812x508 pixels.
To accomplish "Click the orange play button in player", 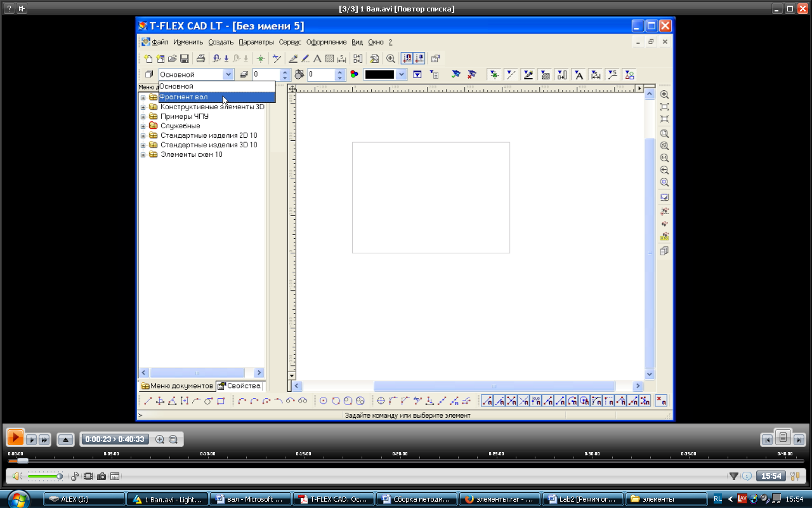I will 15,438.
